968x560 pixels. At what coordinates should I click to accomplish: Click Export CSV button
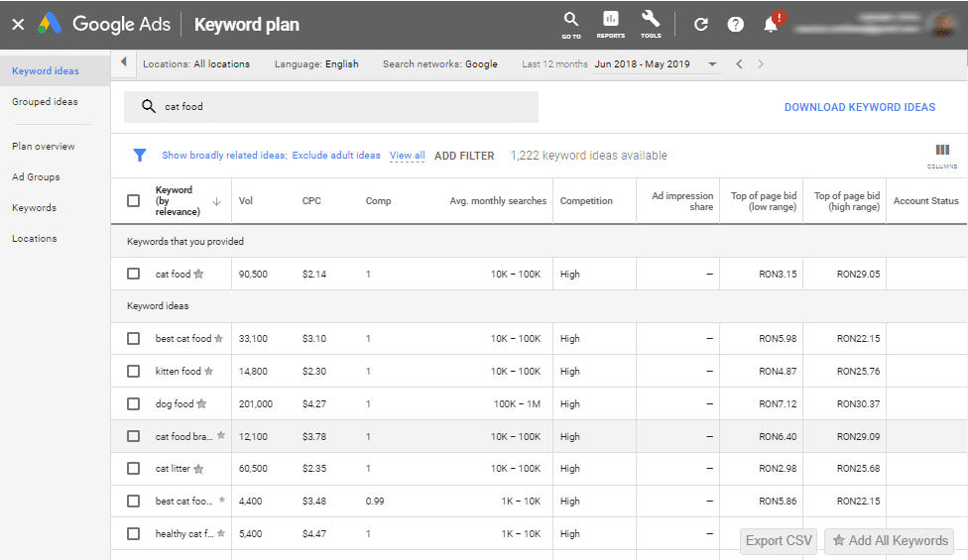pos(779,541)
